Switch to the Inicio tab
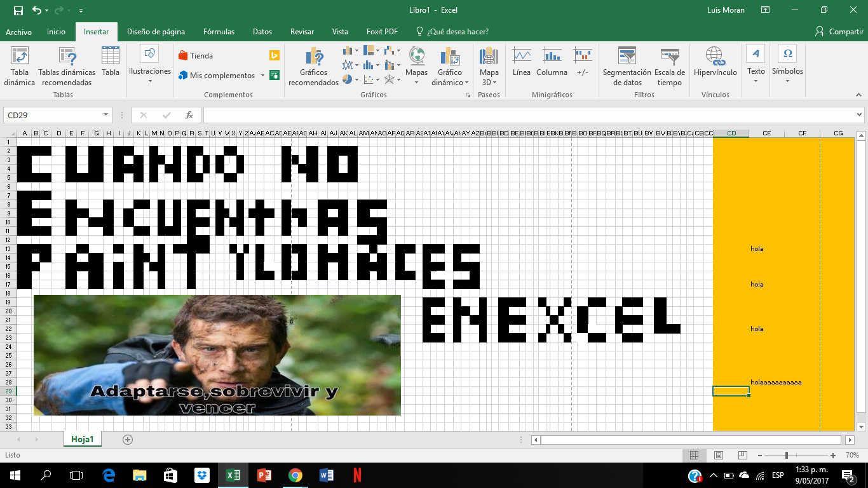868x488 pixels. pos(56,32)
